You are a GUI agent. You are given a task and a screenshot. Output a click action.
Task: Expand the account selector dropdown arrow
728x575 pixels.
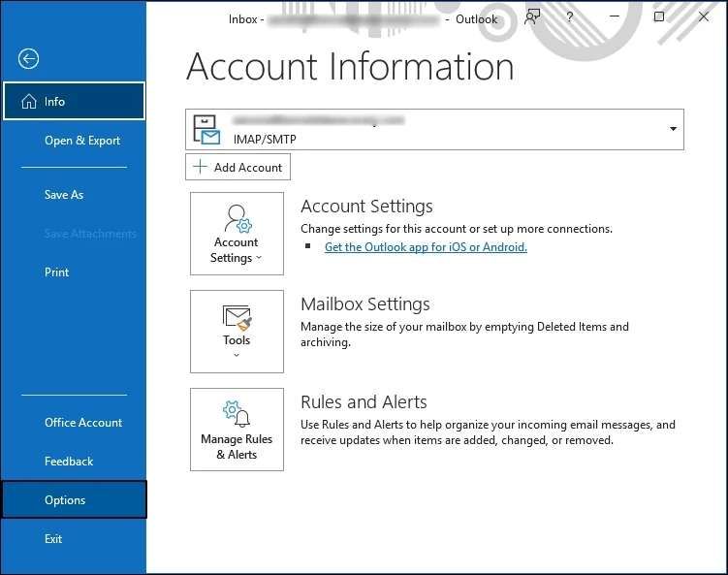(x=673, y=129)
